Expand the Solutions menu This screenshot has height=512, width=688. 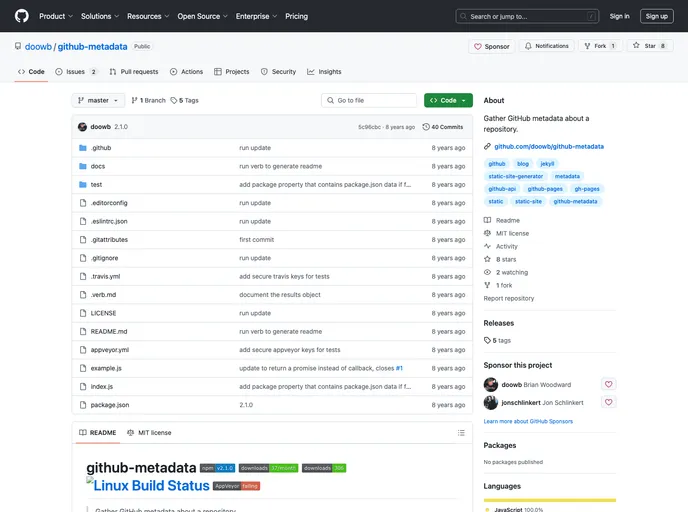pos(100,16)
